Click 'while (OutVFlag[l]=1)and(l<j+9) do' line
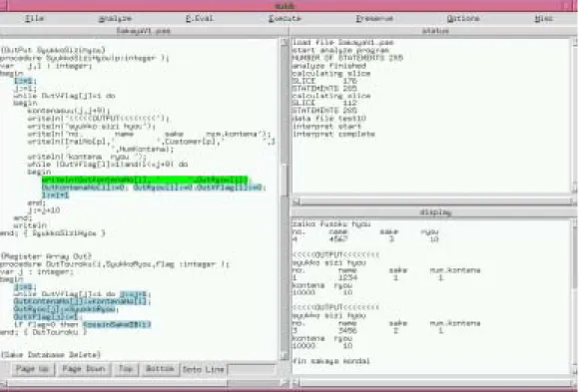This screenshot has height=392, width=582. 108,164
